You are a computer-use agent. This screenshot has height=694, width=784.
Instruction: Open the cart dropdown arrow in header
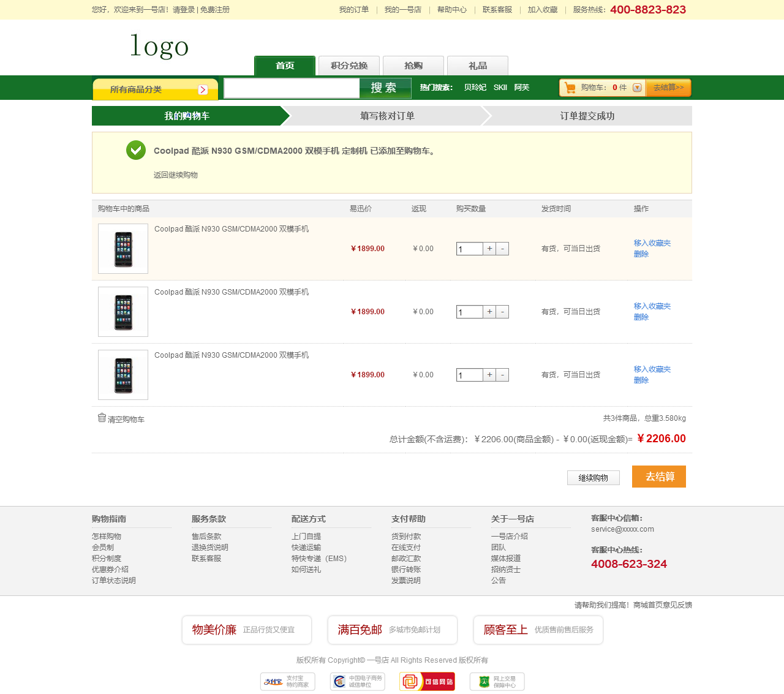point(637,88)
